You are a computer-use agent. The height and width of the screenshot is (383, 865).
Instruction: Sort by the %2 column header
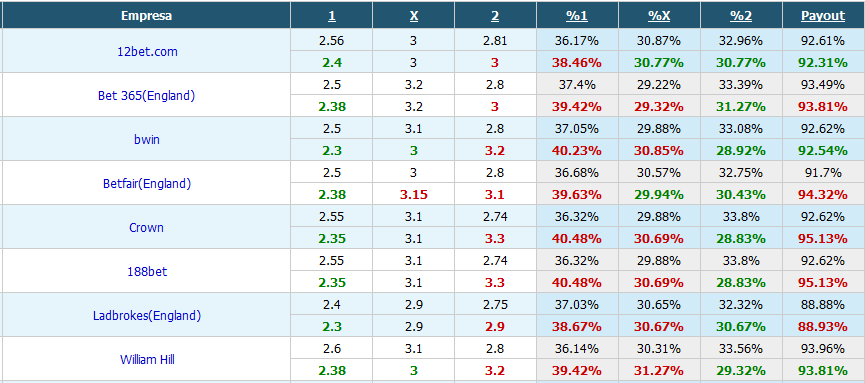point(741,16)
